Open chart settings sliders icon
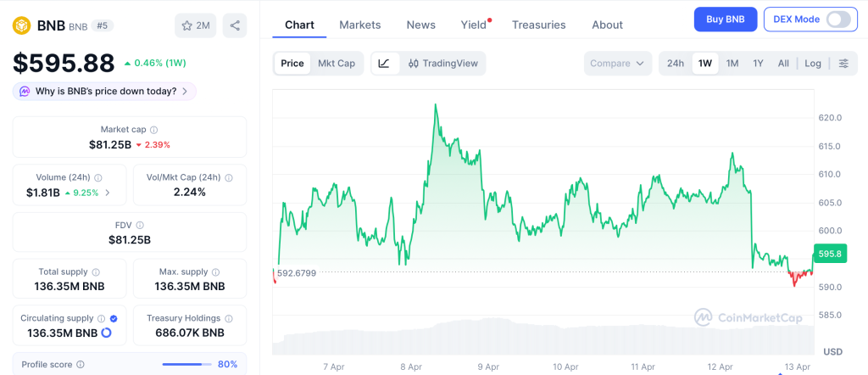The height and width of the screenshot is (375, 868). (843, 64)
